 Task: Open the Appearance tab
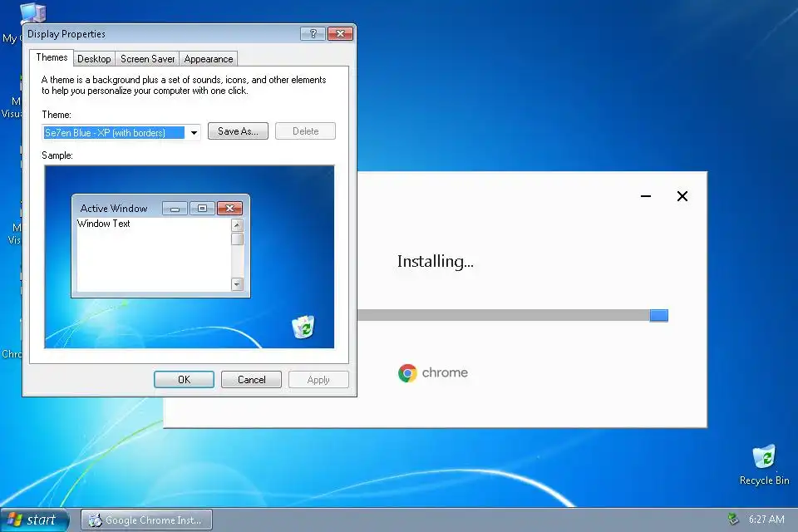(x=209, y=59)
